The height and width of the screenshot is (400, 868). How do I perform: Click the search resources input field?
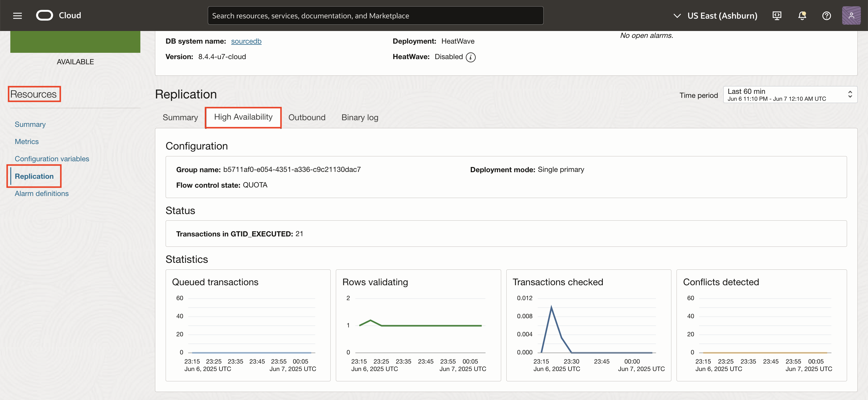point(375,15)
